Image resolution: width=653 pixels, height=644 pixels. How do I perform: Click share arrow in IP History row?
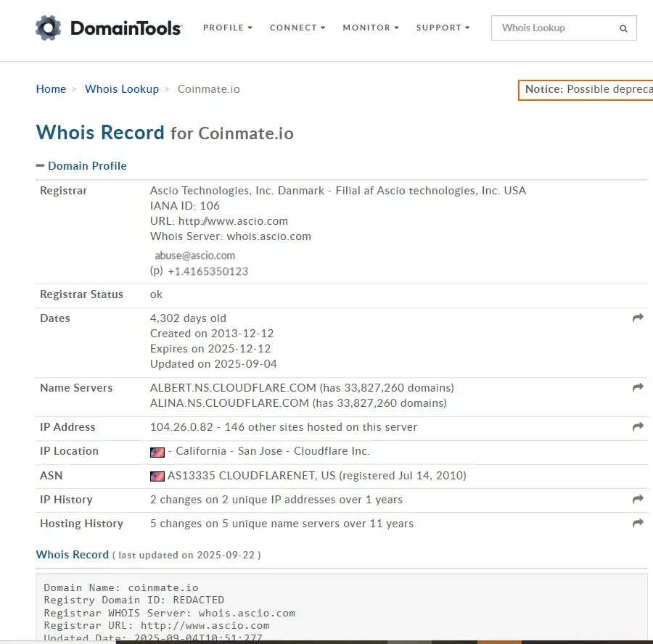tap(638, 499)
